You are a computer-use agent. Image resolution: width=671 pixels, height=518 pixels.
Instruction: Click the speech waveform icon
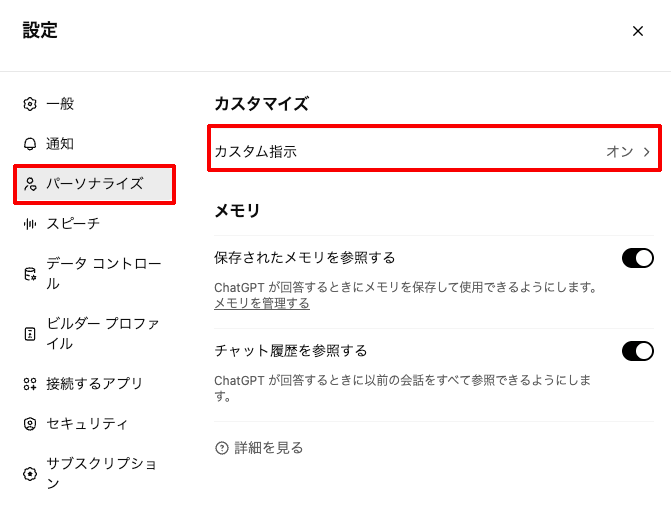[x=30, y=224]
